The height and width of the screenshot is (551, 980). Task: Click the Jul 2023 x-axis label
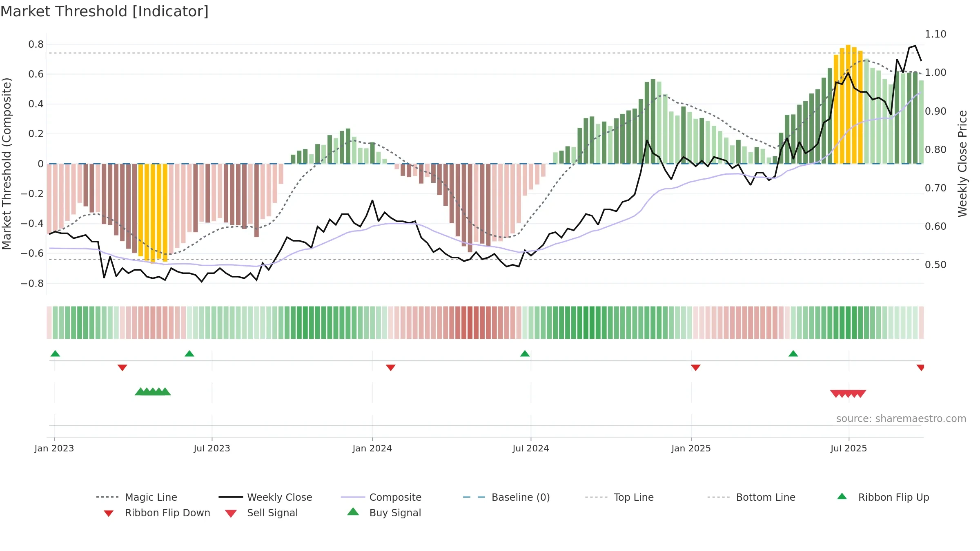tap(212, 449)
